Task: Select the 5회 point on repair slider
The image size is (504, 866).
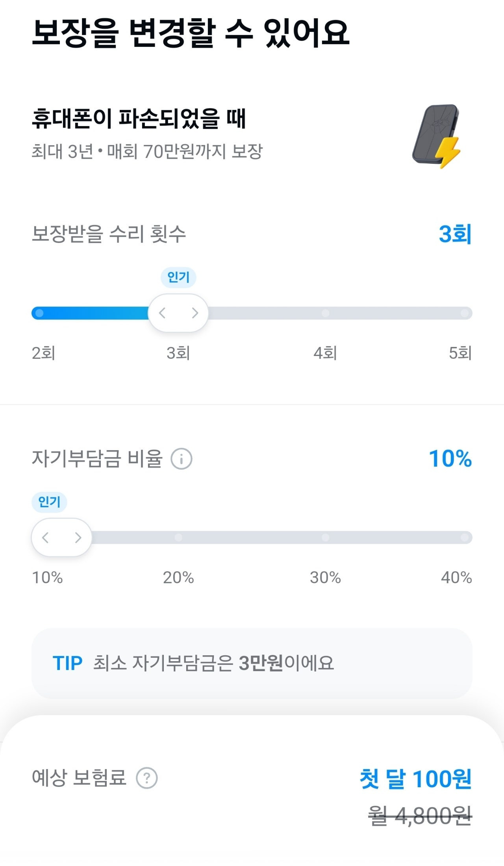Action: [465, 313]
